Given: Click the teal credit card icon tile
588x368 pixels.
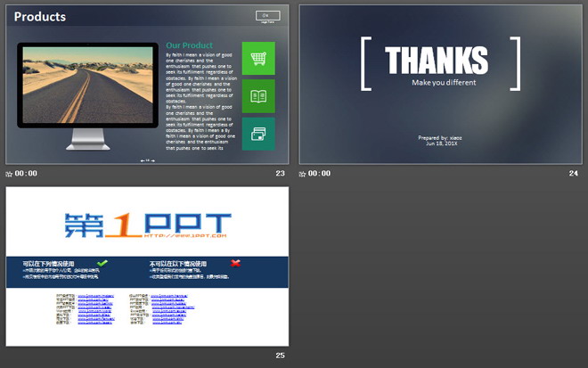Looking at the screenshot, I should point(258,134).
